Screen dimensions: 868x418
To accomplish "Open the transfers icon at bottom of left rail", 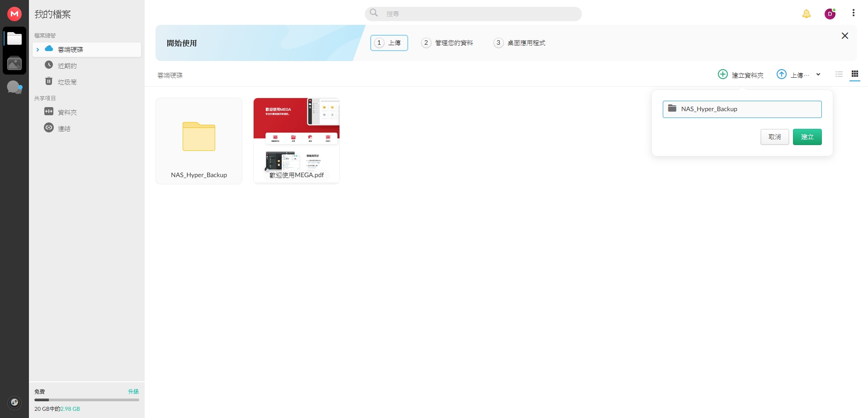I will [14, 402].
